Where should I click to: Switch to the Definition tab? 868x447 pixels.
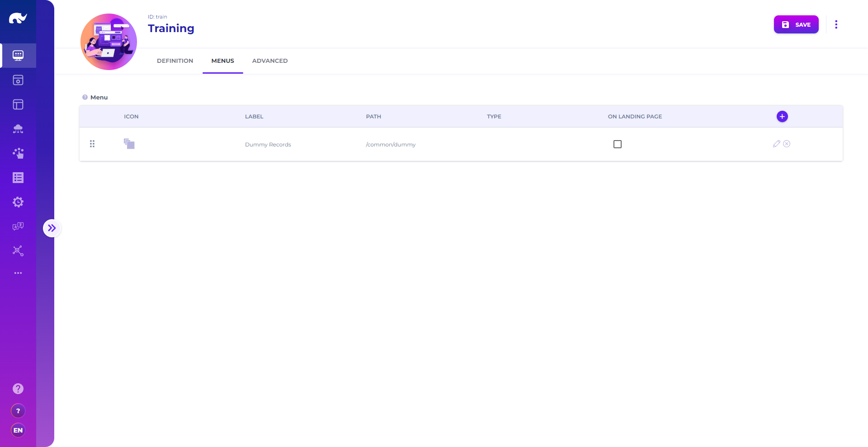click(175, 61)
